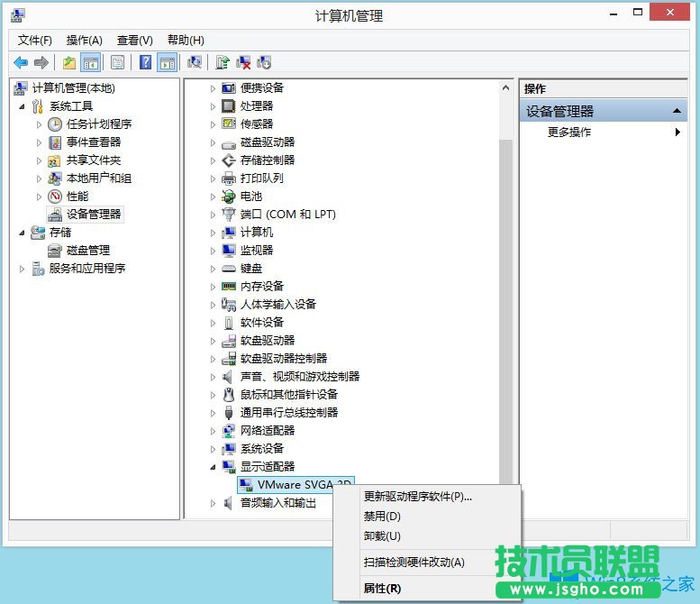Screen dimensions: 700x604
Task: Click the device list vertical scrollbar thumb
Action: [505, 312]
